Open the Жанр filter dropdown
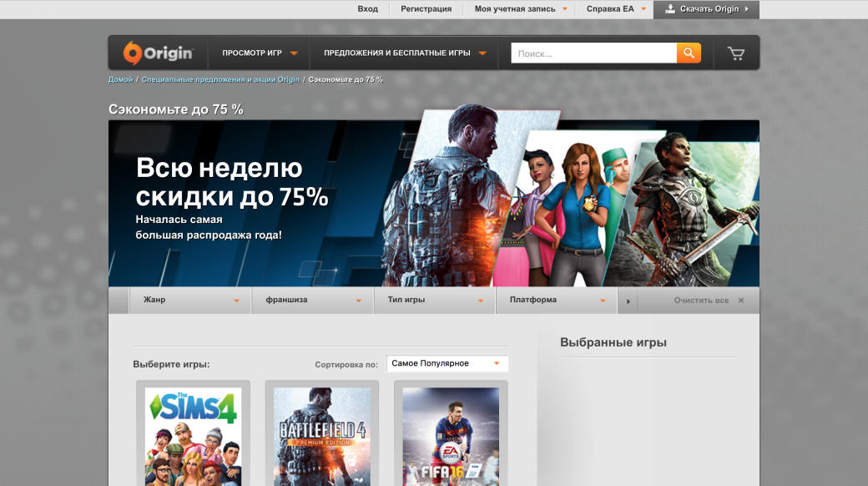The image size is (868, 486). point(190,301)
